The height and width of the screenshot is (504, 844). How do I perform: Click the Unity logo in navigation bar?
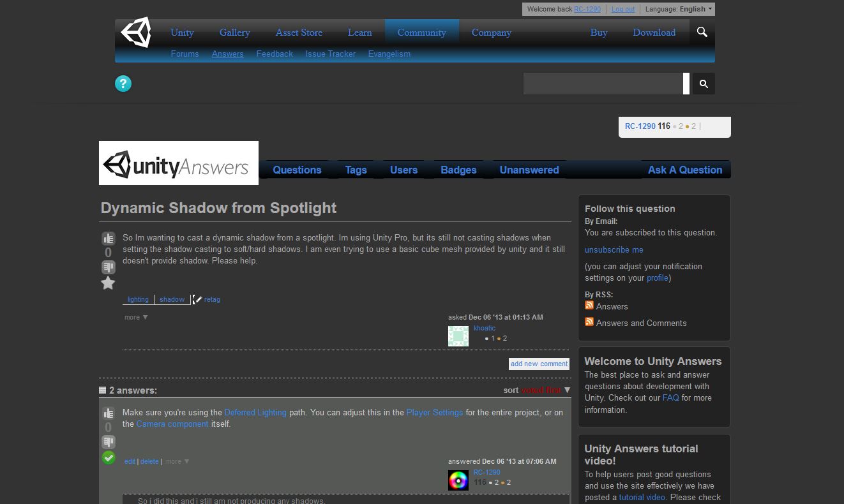[136, 33]
